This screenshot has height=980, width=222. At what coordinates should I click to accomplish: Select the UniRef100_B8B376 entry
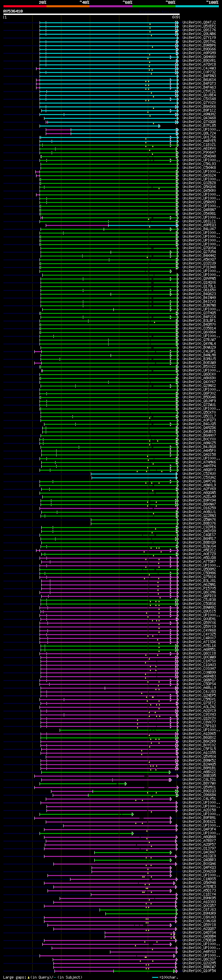(x=199, y=524)
